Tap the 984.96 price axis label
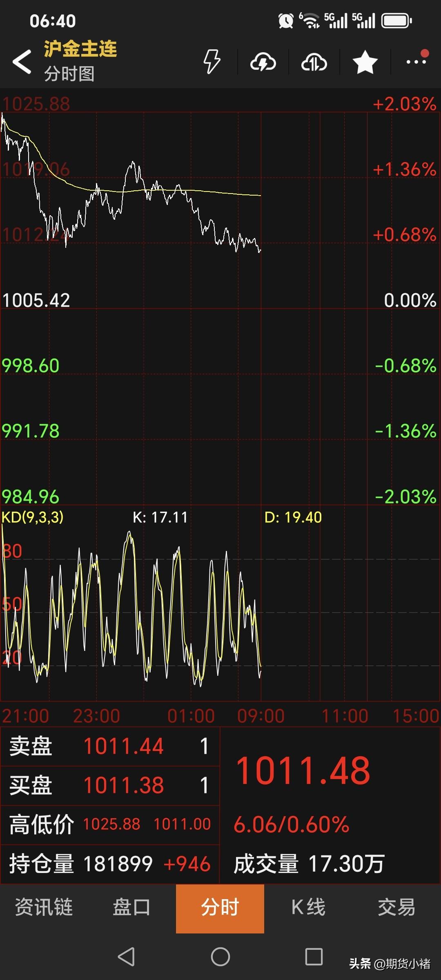 coord(31,497)
